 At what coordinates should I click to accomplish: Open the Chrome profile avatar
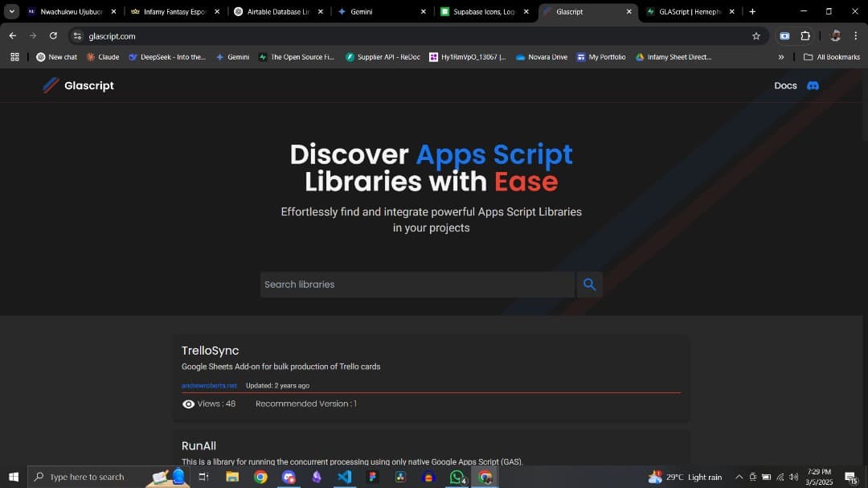835,36
